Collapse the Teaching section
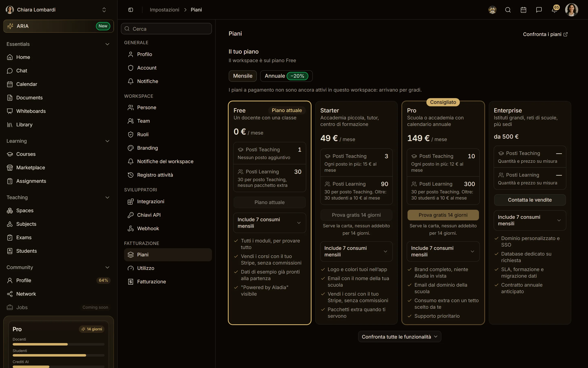588x368 pixels. tap(107, 197)
